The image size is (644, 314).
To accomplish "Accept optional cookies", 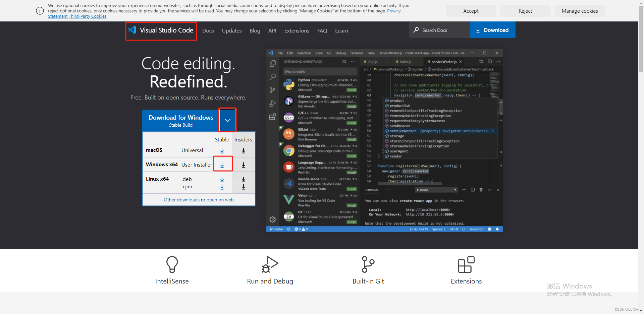I will click(x=471, y=11).
